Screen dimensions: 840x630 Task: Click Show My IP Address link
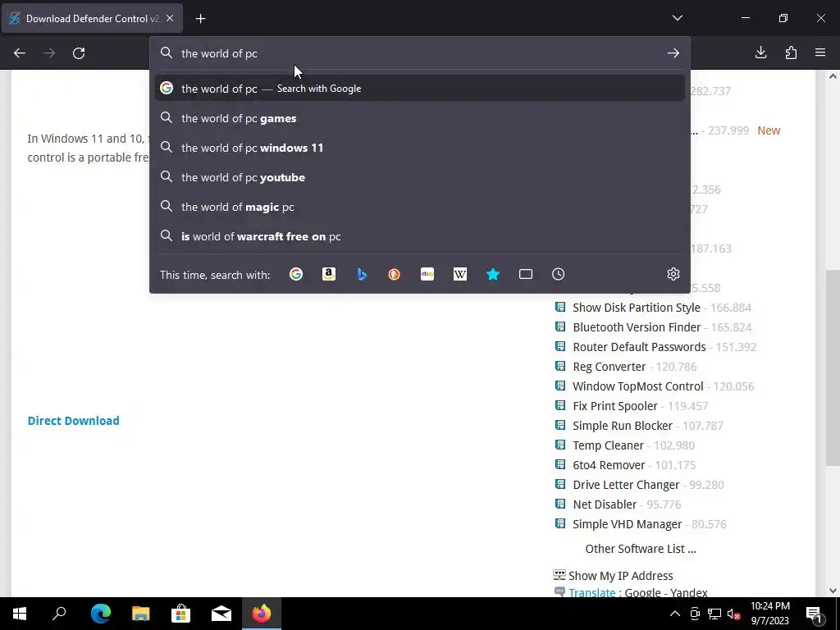[620, 576]
